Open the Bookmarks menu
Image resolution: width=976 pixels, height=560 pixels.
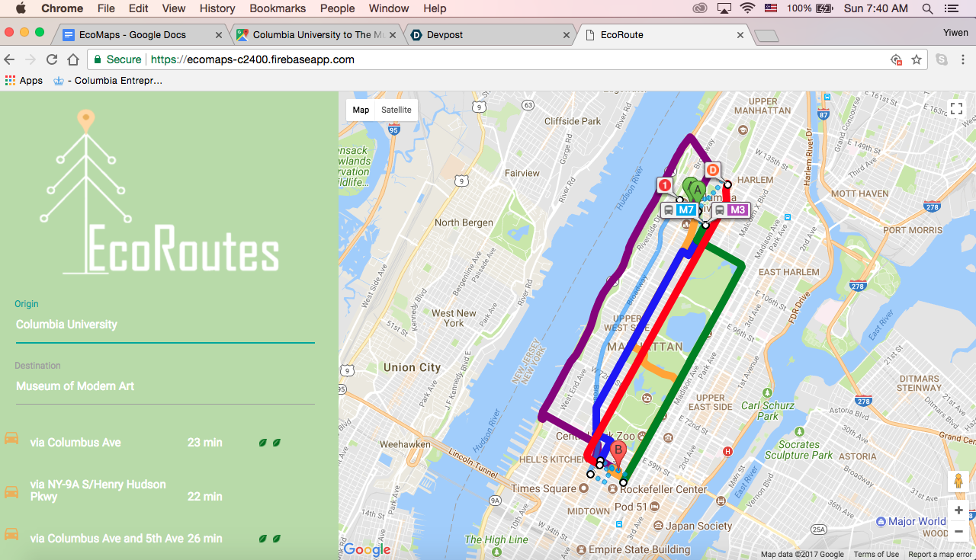tap(278, 8)
